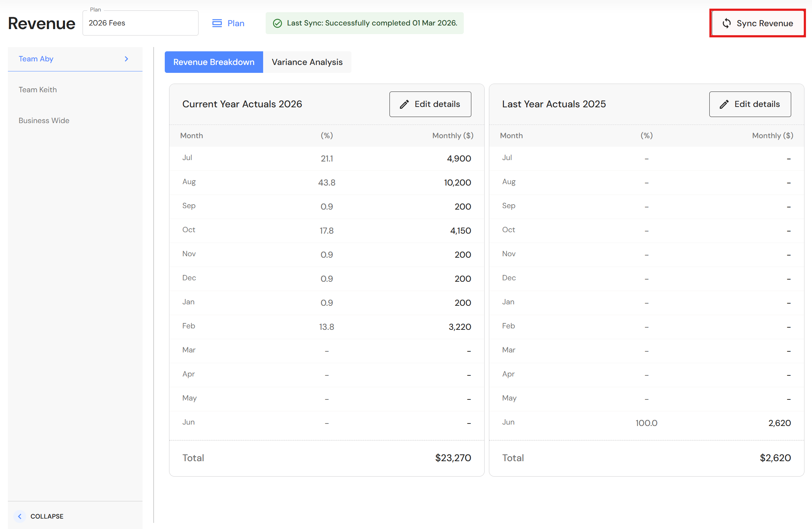Open Business Wide in sidebar

coord(44,121)
